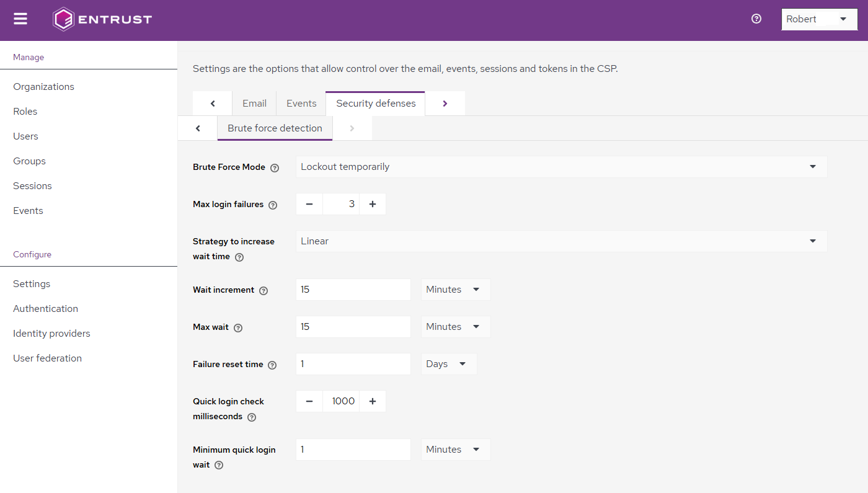Open the Brute Force Mode dropdown
Screen dimensions: 868x493
tap(561, 167)
